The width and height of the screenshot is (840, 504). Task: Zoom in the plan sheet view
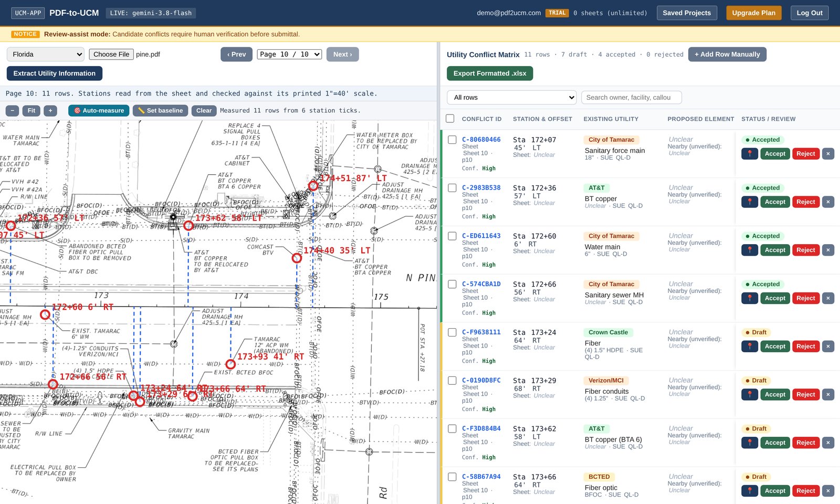coord(50,111)
